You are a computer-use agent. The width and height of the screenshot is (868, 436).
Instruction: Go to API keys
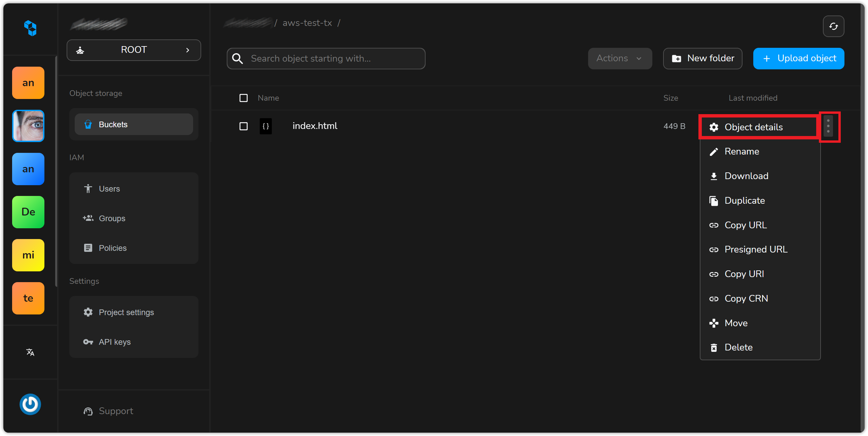(x=134, y=342)
